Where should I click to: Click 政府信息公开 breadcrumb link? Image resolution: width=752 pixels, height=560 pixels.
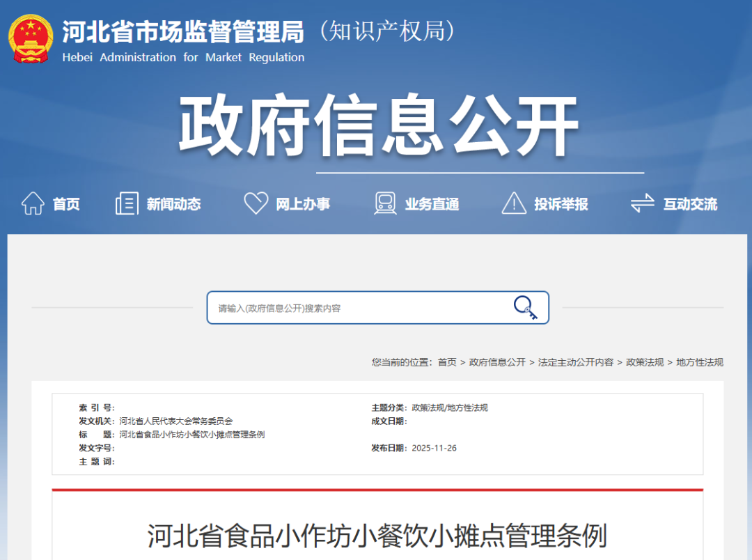point(497,362)
